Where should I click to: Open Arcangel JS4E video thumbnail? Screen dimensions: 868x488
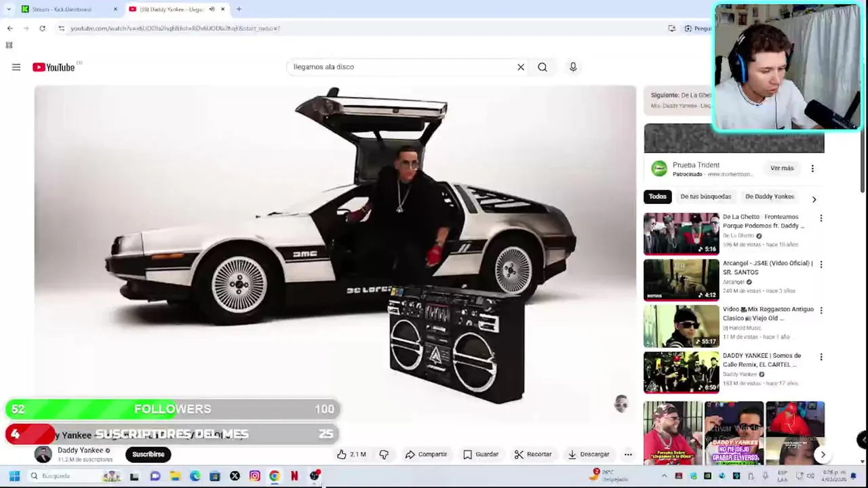(681, 279)
